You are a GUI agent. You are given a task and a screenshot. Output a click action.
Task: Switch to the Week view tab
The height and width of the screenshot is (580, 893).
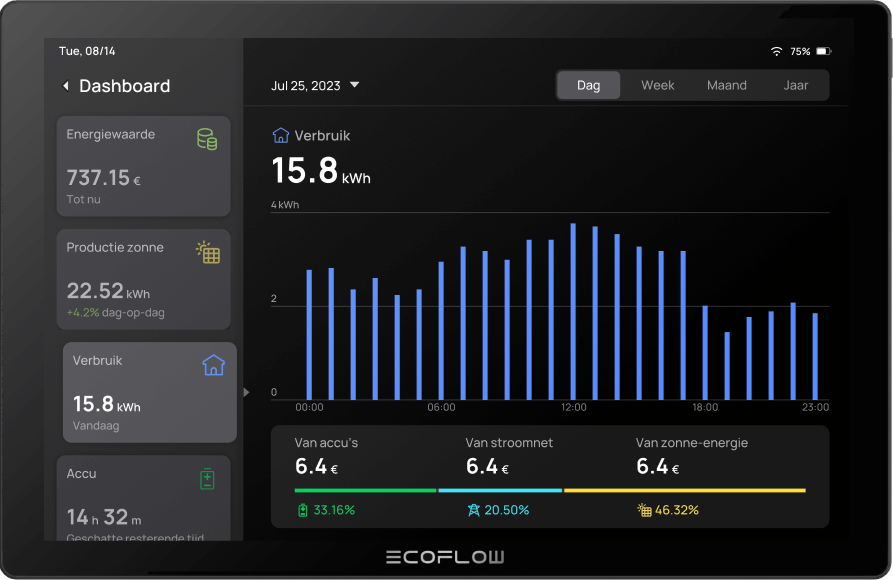point(657,85)
